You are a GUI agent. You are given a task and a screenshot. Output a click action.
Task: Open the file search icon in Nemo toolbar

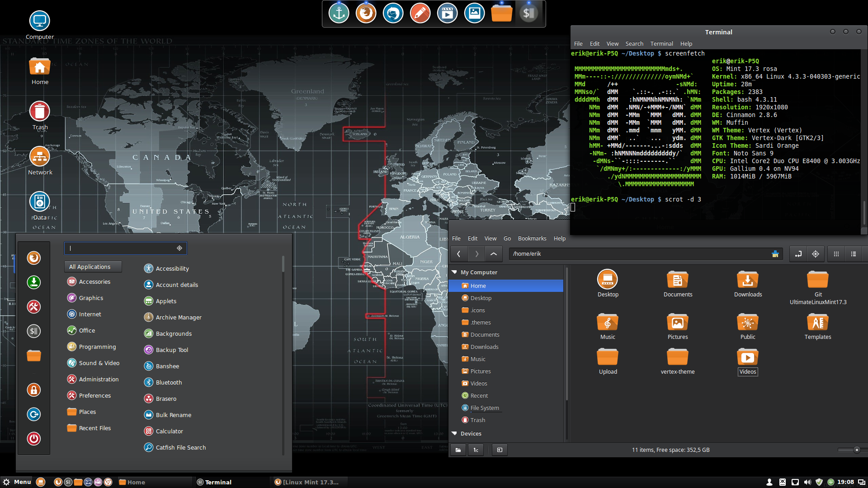coord(816,254)
